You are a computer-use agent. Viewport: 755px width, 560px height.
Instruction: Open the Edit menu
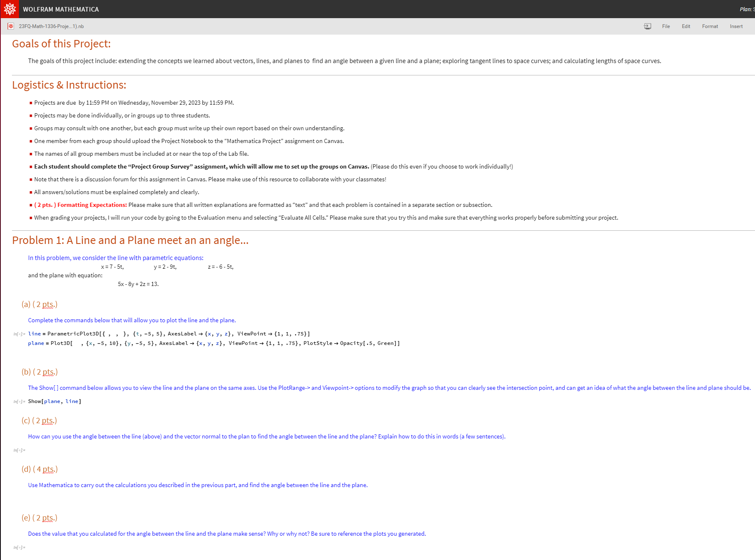(x=686, y=26)
